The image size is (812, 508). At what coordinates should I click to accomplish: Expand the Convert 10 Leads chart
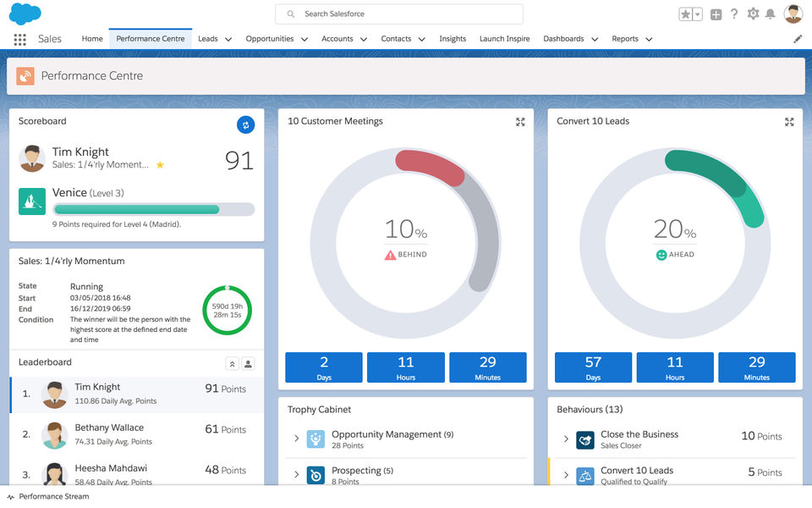pos(789,122)
